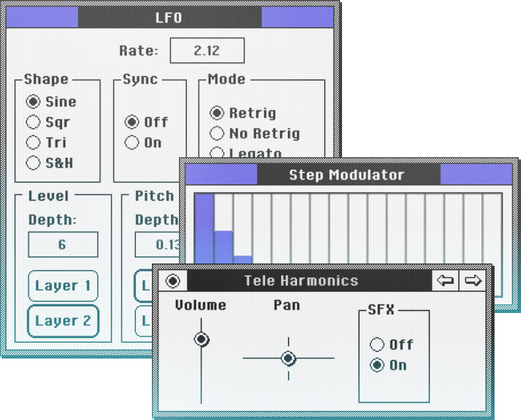Click the Pan slider handle
Screen dimensions: 521x420
point(288,359)
